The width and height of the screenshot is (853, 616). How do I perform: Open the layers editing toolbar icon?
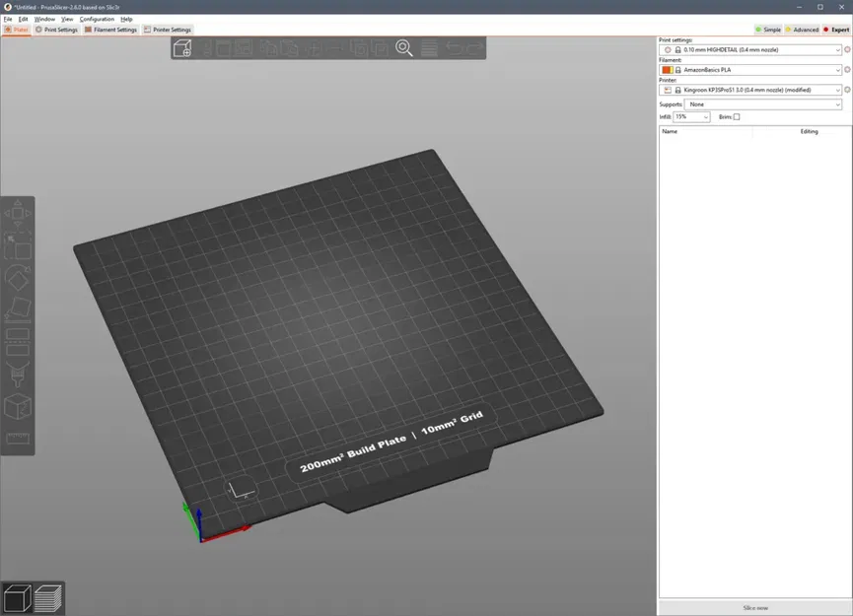pyautogui.click(x=430, y=48)
